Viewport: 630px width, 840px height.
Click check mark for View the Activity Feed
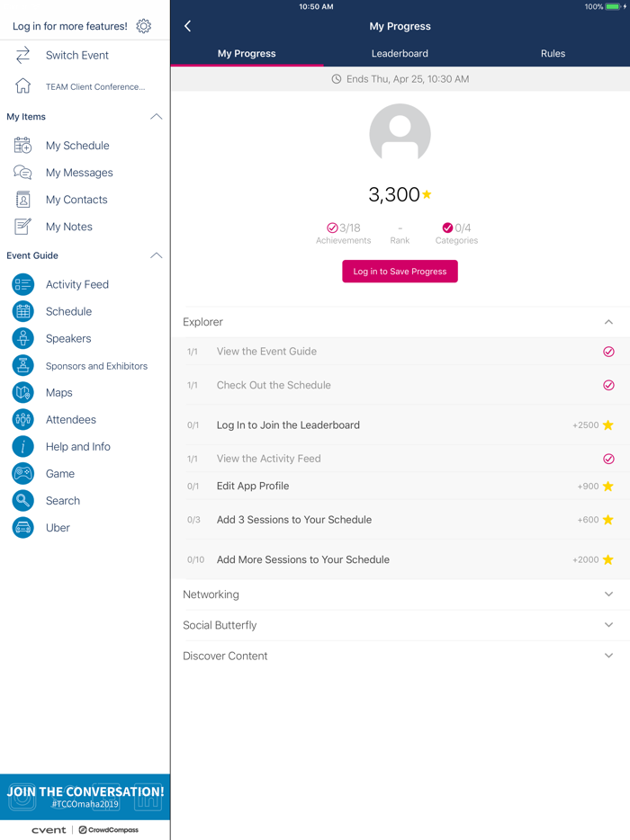[x=608, y=459]
